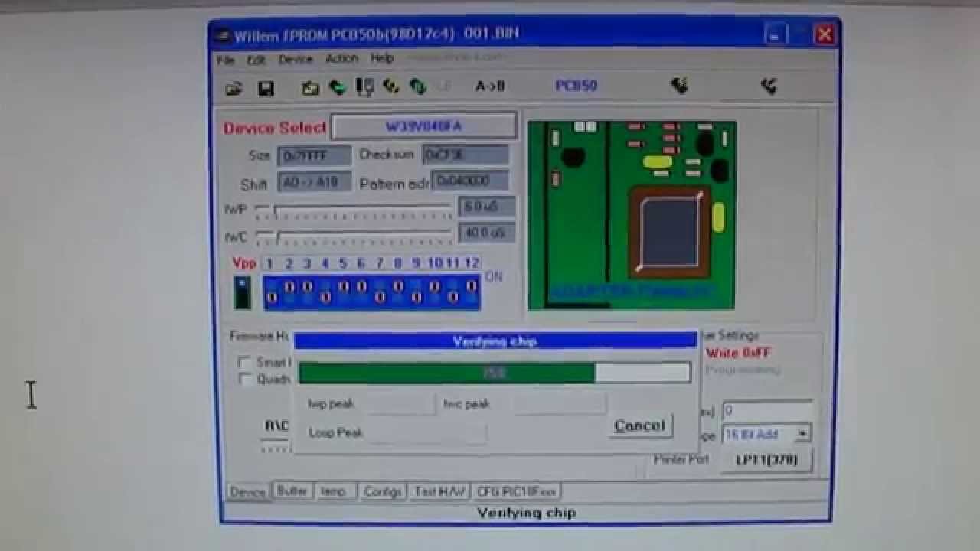Open the Device menu

tap(296, 59)
